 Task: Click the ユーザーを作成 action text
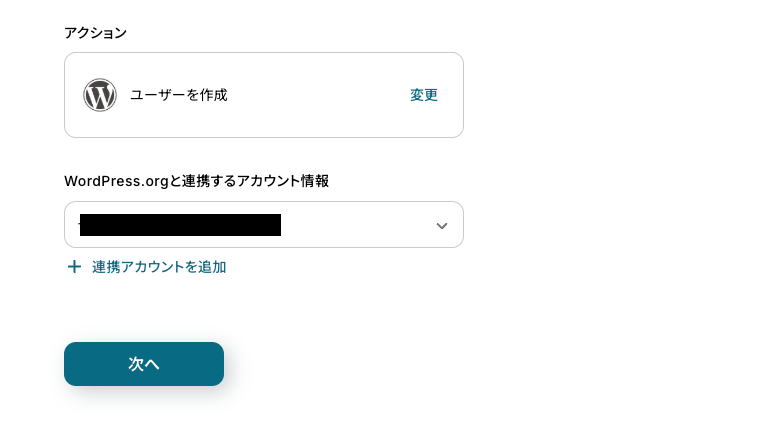coord(179,95)
